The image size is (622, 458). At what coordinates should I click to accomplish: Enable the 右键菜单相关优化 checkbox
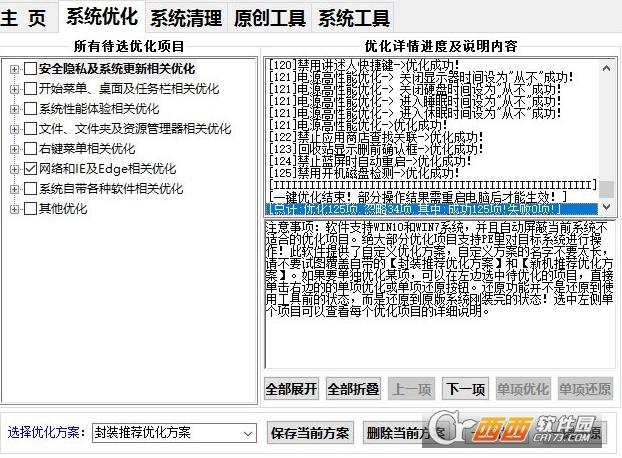[x=31, y=149]
